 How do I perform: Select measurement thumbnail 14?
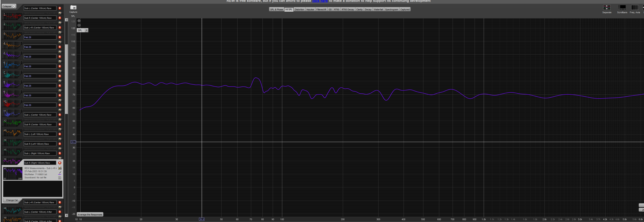pos(13,142)
